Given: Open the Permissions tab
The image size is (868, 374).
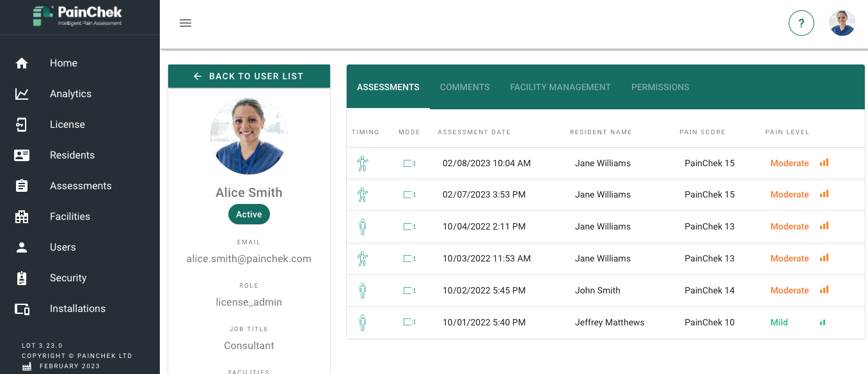Looking at the screenshot, I should (660, 87).
